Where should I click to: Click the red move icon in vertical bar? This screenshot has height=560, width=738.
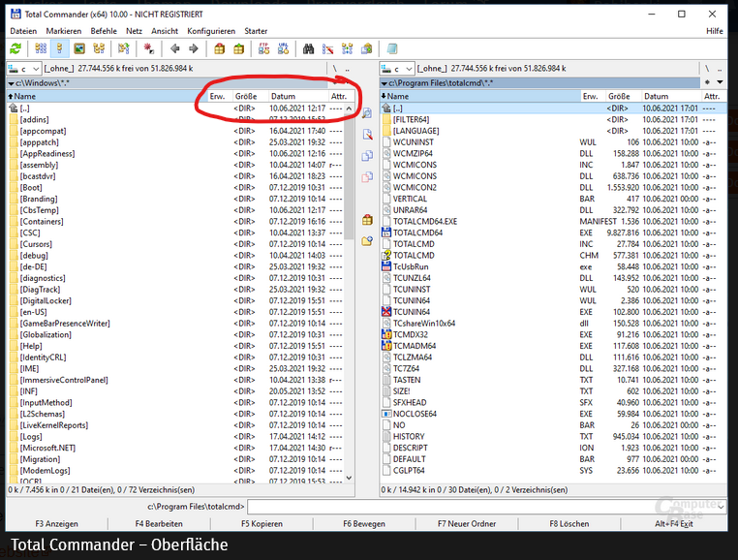click(x=367, y=177)
